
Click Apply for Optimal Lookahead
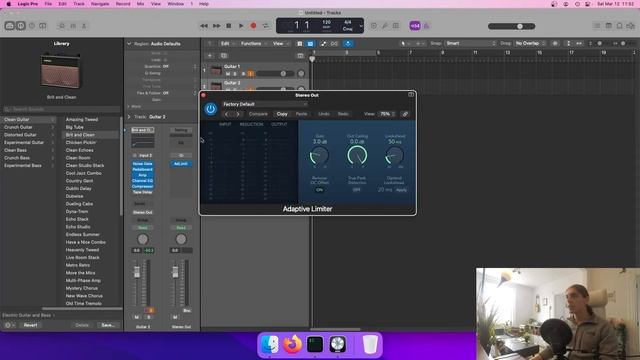click(x=401, y=190)
